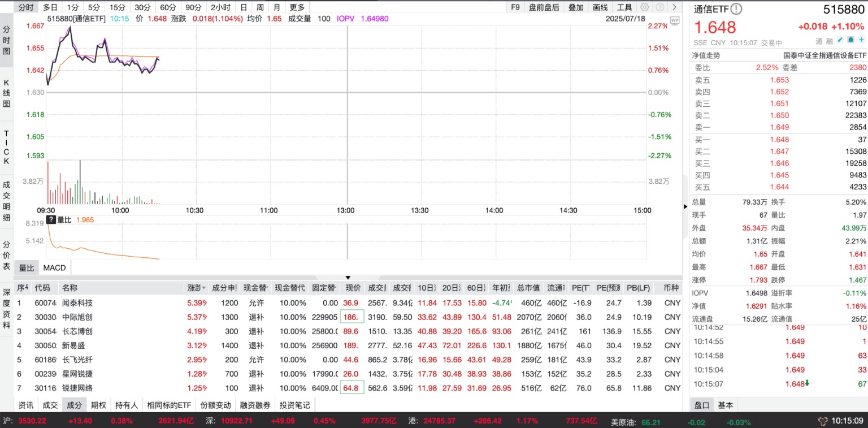This screenshot has height=428, width=868.
Task: Switch to the 60分 chart period
Action: (168, 7)
